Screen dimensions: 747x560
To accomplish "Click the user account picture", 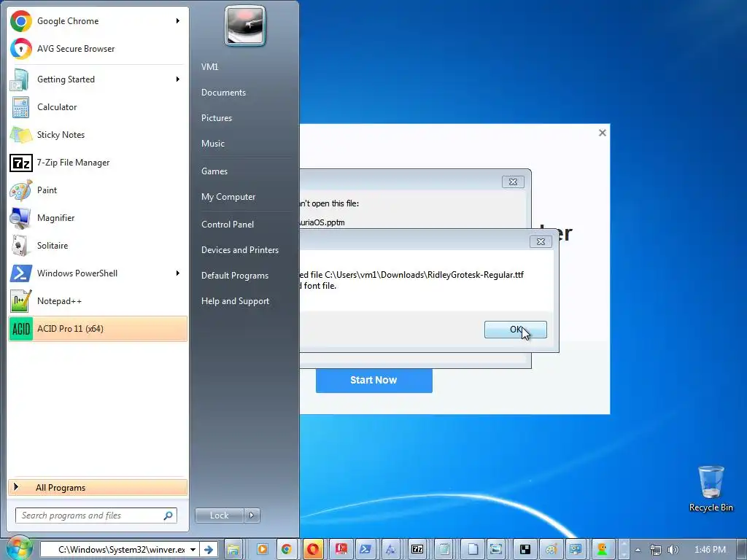I will (245, 26).
